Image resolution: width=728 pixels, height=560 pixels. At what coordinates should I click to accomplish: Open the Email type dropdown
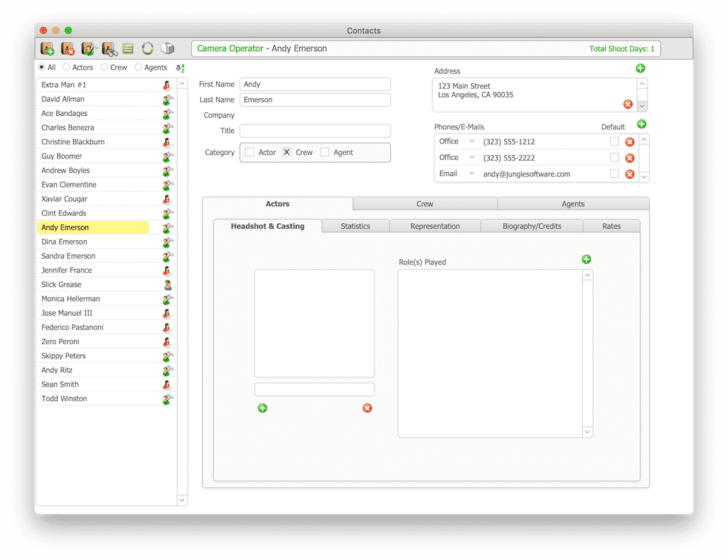pyautogui.click(x=471, y=173)
